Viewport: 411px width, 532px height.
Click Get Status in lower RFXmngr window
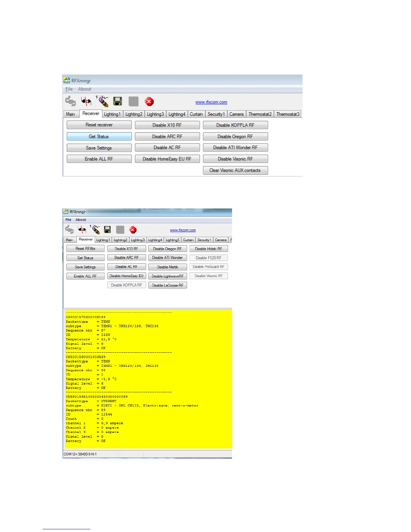tap(85, 258)
